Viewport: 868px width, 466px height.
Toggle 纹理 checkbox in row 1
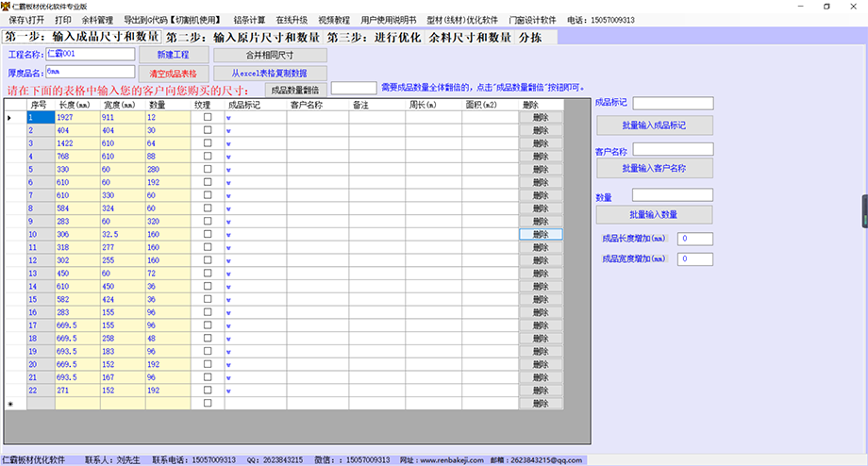208,117
